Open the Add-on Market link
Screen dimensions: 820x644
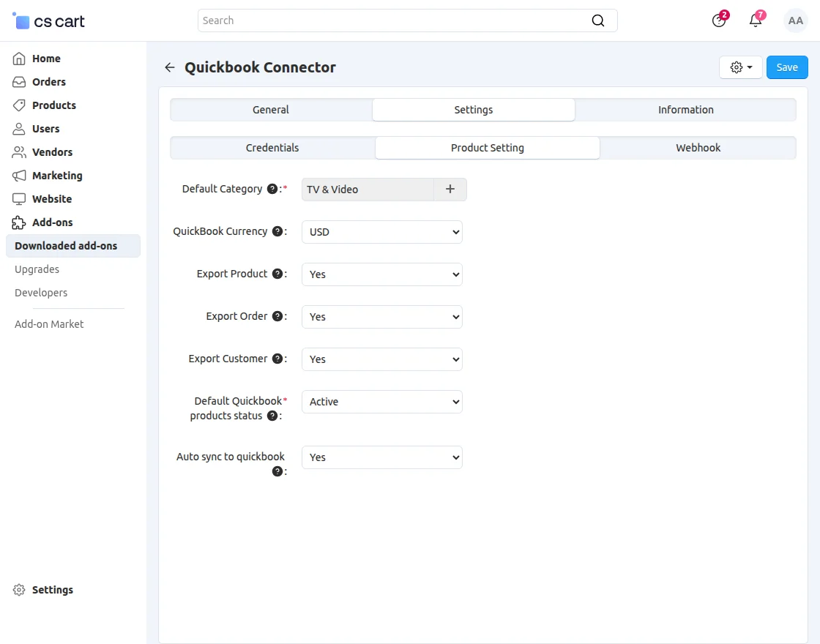(49, 324)
